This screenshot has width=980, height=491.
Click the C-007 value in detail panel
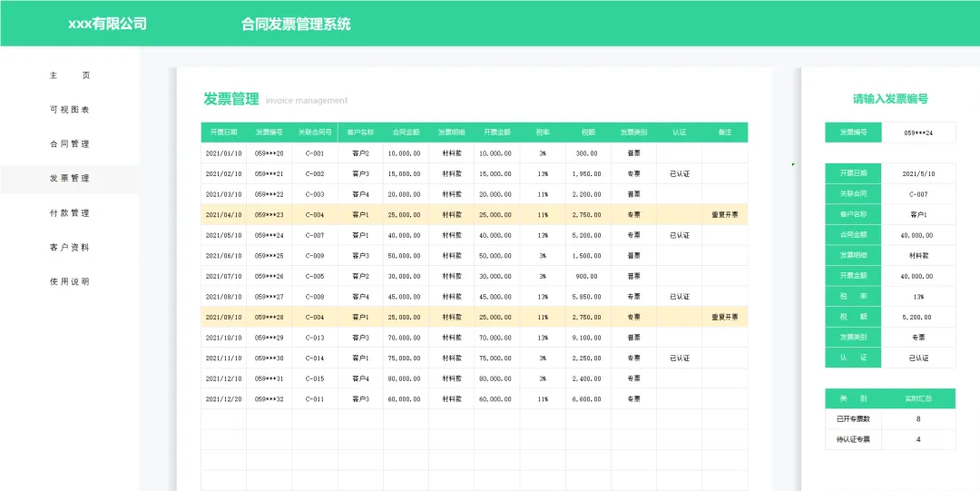(x=918, y=194)
